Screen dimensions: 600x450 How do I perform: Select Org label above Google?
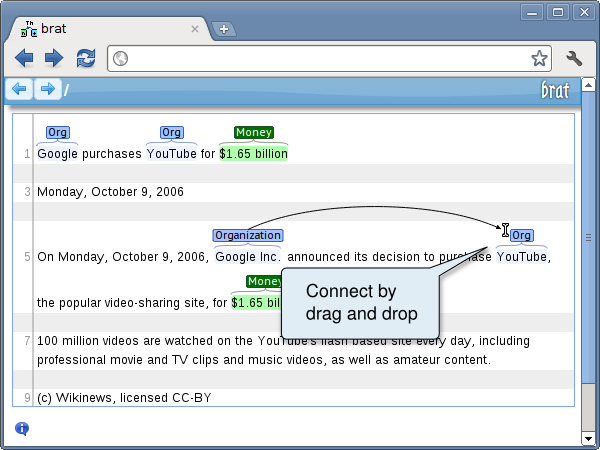[57, 132]
